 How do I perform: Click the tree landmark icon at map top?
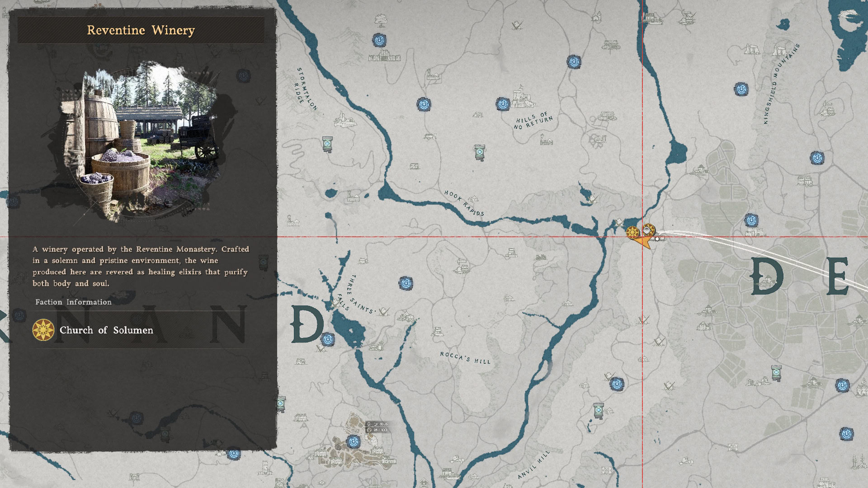pyautogui.click(x=381, y=20)
